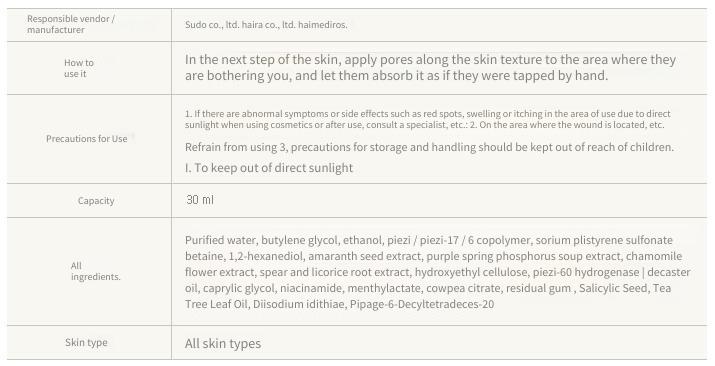Click the 'Precautions for Use' label
The height and width of the screenshot is (366, 715).
(87, 139)
